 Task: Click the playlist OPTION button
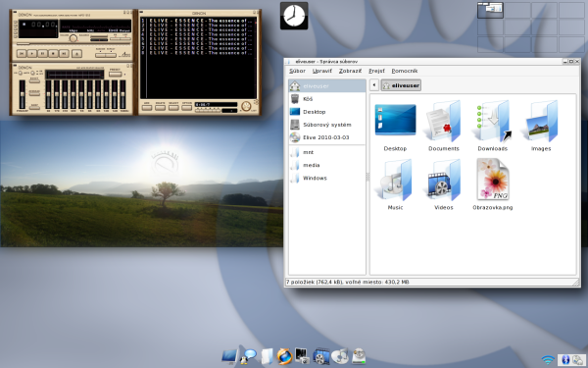(187, 108)
